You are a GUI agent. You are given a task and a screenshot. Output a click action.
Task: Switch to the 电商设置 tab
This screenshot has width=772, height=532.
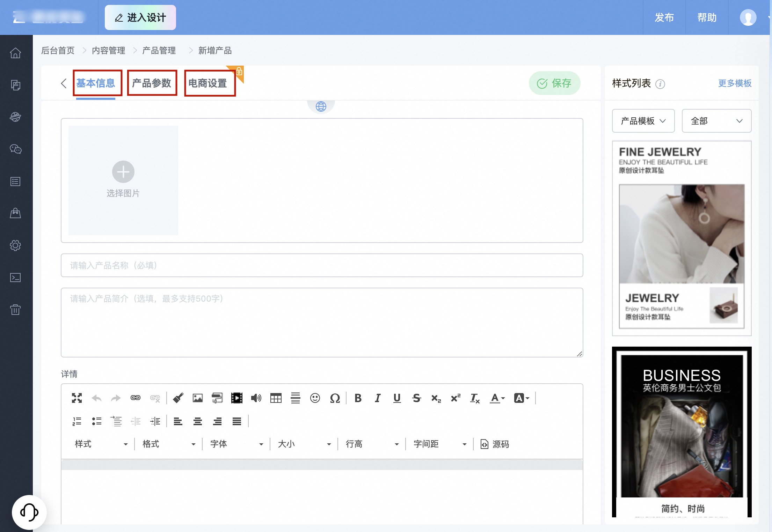coord(208,83)
